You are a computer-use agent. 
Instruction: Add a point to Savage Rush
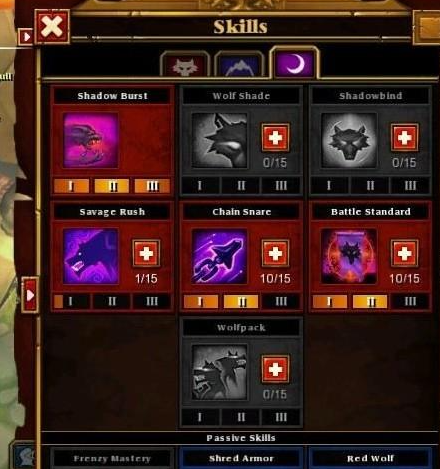click(146, 254)
